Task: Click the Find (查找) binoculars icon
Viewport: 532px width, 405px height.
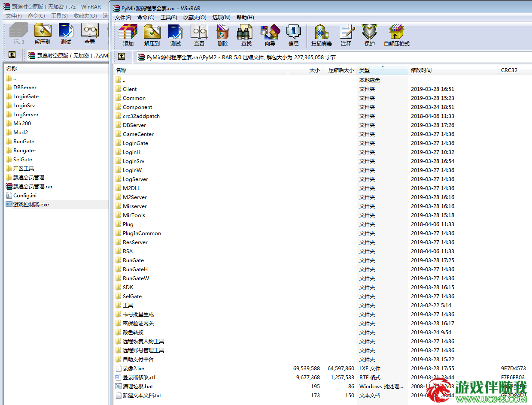Action: [x=246, y=36]
